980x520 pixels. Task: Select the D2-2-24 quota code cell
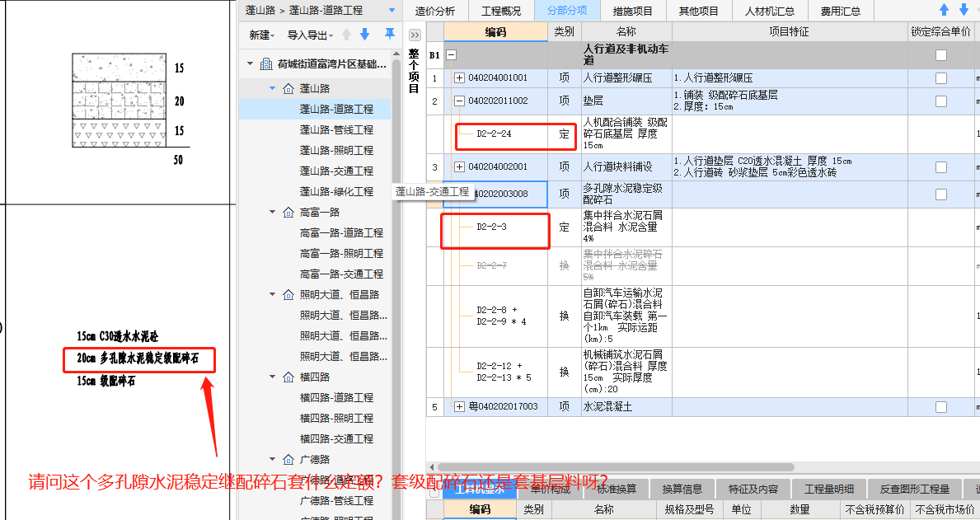[495, 134]
